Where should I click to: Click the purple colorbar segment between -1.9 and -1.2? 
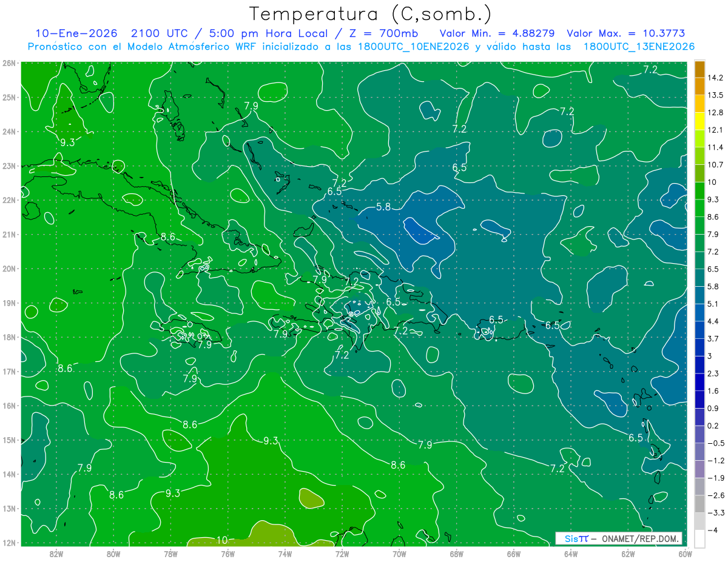point(699,468)
